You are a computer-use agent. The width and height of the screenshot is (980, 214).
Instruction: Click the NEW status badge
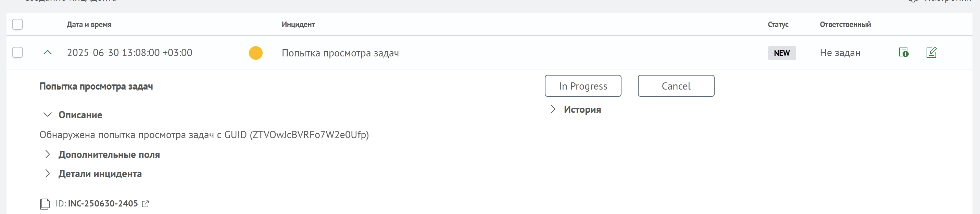[782, 53]
